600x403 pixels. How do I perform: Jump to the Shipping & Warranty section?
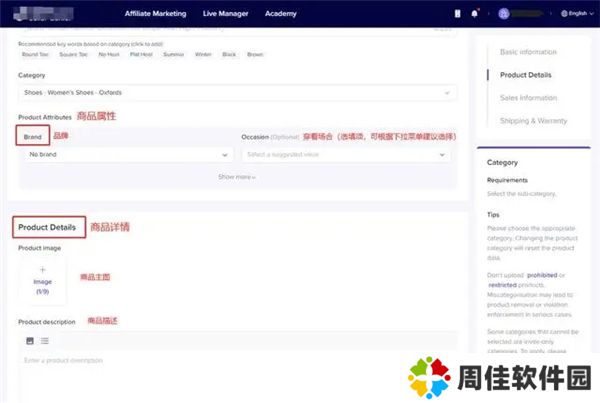point(533,121)
